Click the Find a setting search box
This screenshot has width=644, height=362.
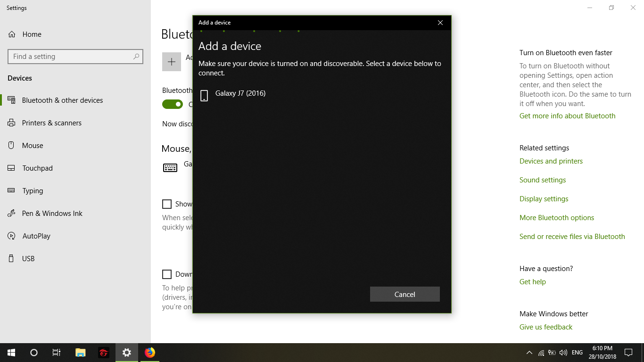(75, 57)
